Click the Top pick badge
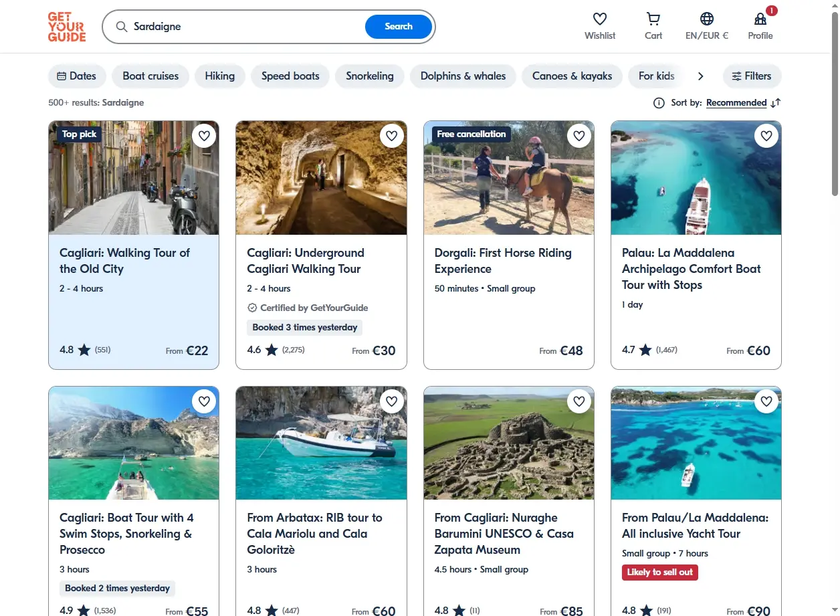The image size is (840, 616). [x=79, y=134]
